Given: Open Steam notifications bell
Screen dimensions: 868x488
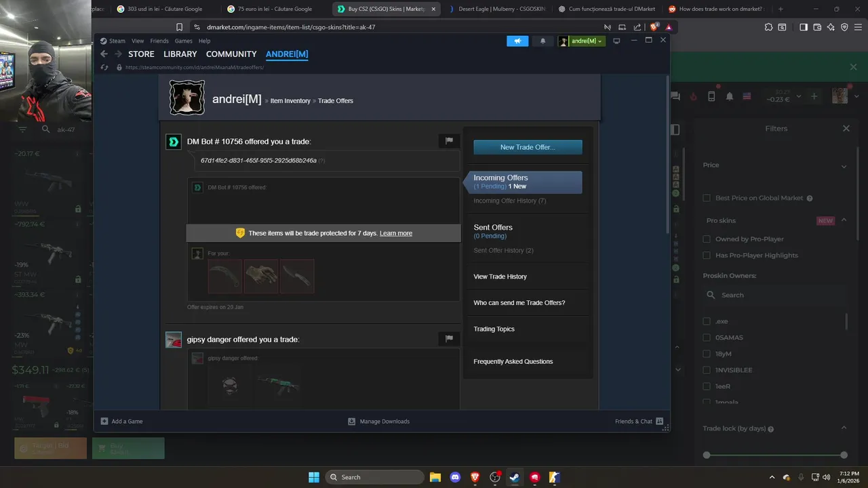Looking at the screenshot, I should pyautogui.click(x=542, y=41).
